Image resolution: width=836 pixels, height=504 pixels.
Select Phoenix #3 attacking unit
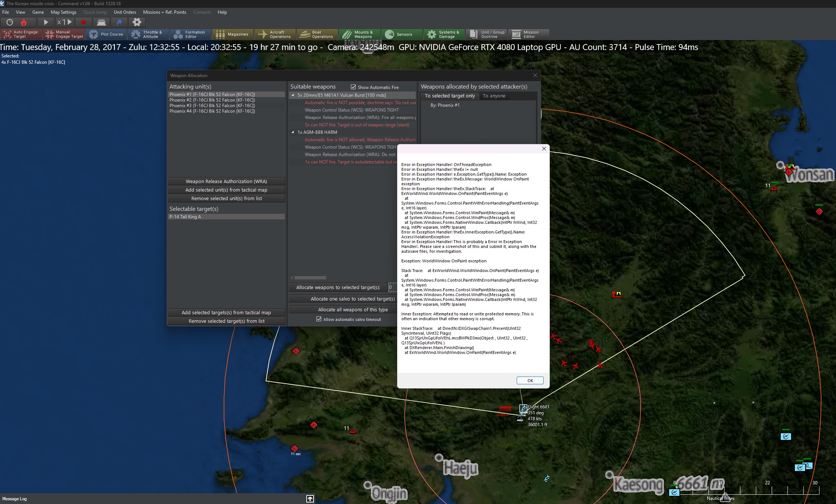point(212,106)
